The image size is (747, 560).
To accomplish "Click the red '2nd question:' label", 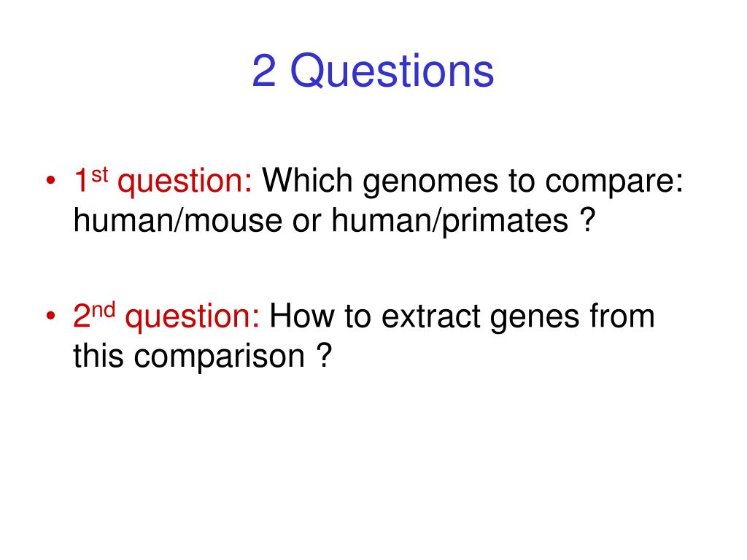I will 166,316.
